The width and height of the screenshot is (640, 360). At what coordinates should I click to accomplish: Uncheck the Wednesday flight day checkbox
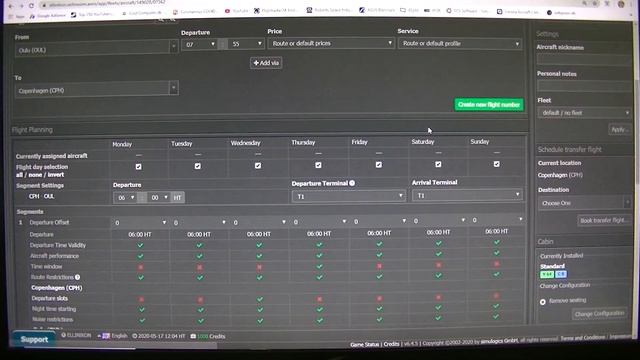tap(258, 166)
